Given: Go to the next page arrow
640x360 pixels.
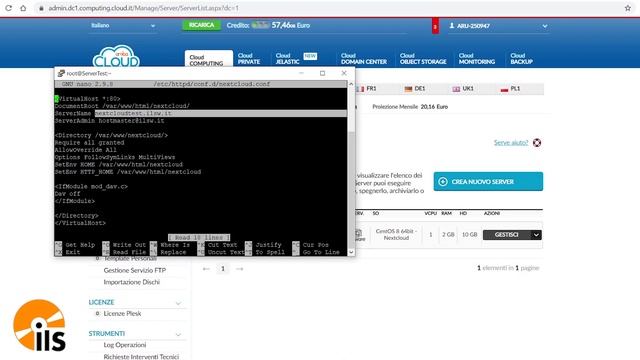Looking at the screenshot, I should click(x=240, y=269).
